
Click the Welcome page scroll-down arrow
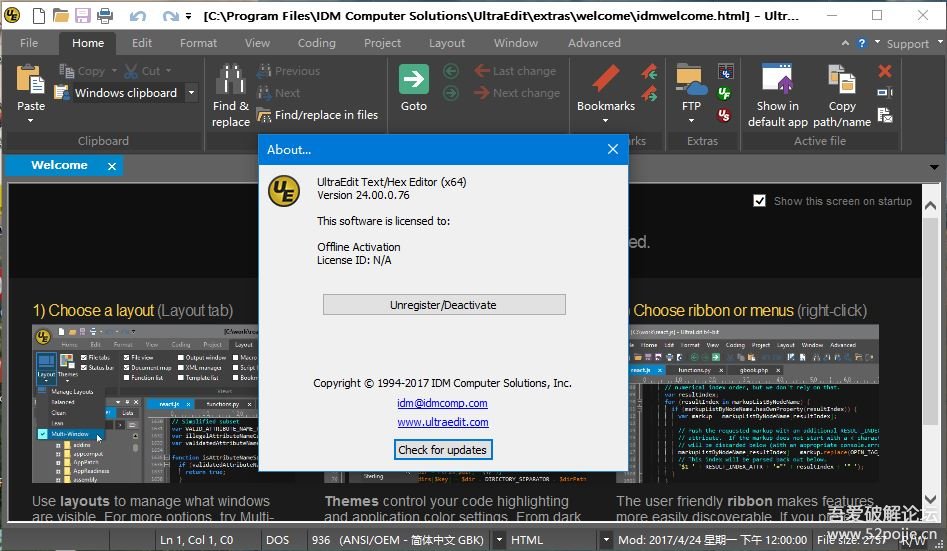[x=931, y=499]
